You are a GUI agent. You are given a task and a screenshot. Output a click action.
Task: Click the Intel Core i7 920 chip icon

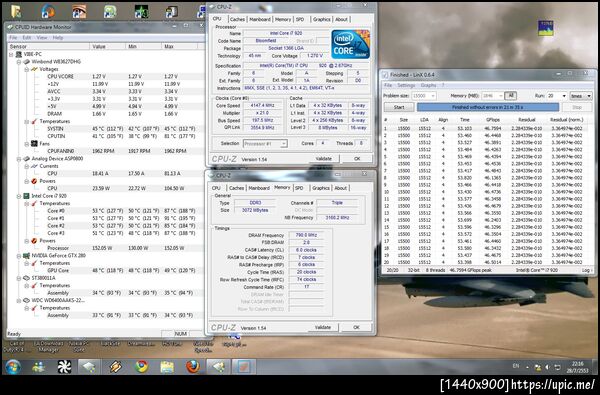point(26,196)
